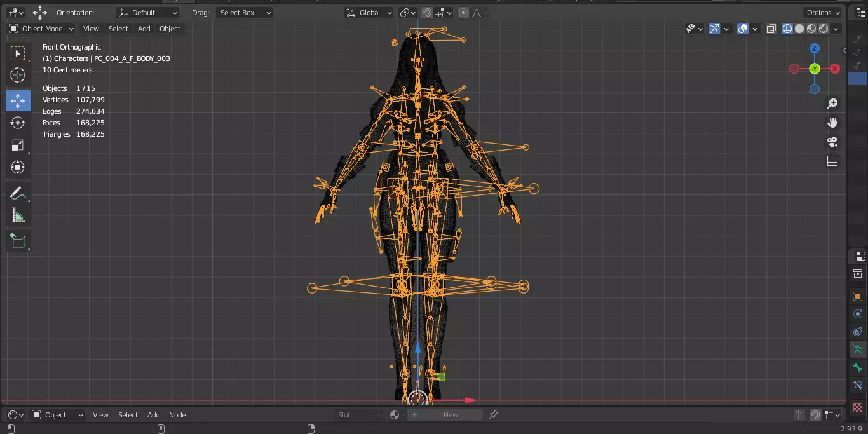Screen dimensions: 868x434
Task: Open the node editor Add menu
Action: pyautogui.click(x=153, y=415)
